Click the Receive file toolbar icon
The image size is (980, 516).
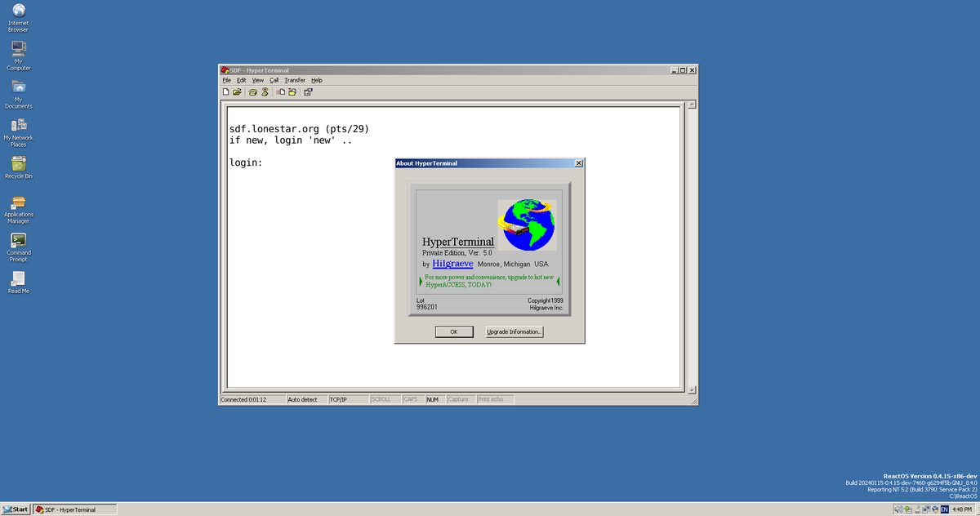point(292,92)
